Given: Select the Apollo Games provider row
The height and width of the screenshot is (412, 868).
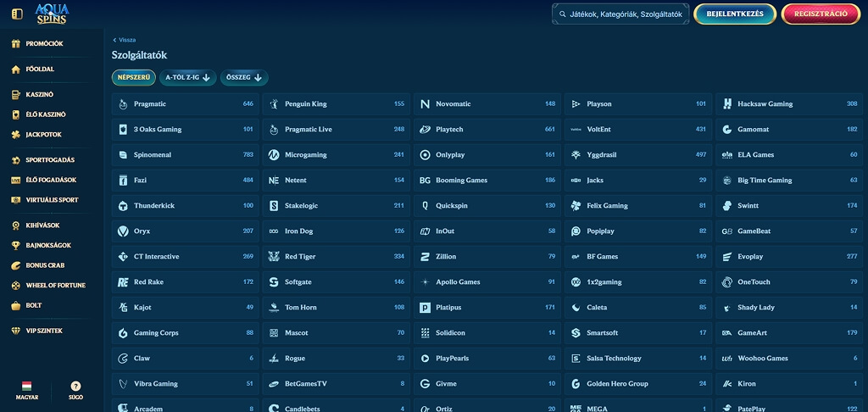Looking at the screenshot, I should 487,282.
